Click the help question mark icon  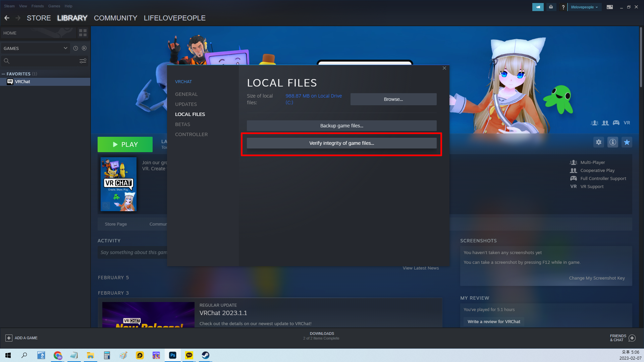click(563, 7)
